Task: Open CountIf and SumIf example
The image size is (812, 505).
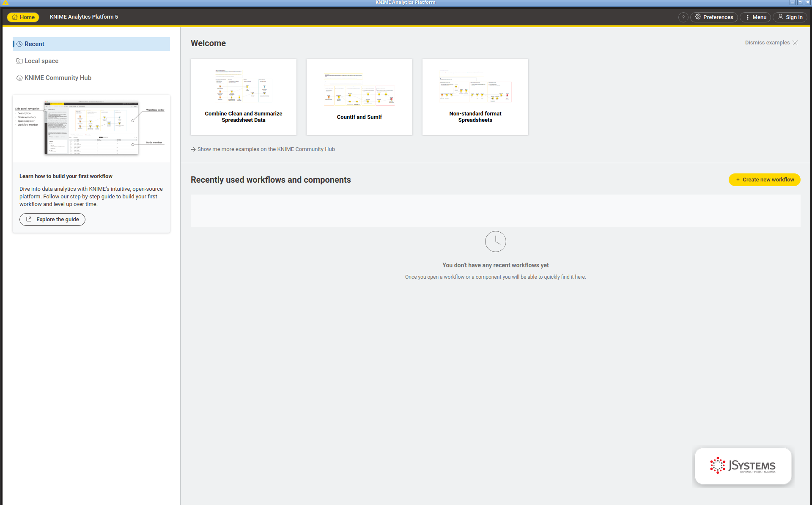Action: coord(359,97)
